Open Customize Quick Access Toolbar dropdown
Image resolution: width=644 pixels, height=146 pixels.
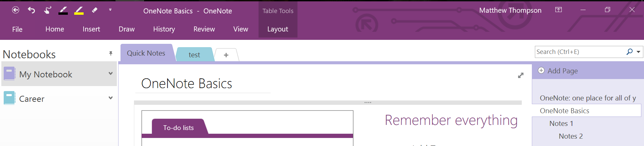(x=110, y=10)
